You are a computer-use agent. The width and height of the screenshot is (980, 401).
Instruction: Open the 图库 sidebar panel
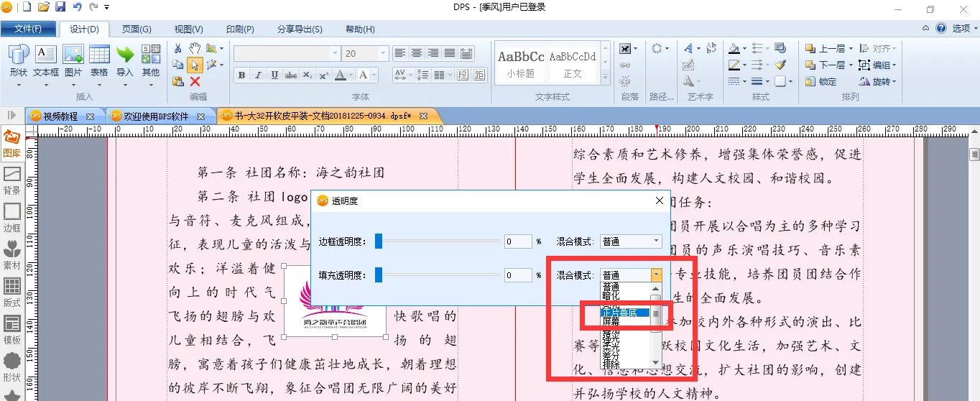[11, 144]
